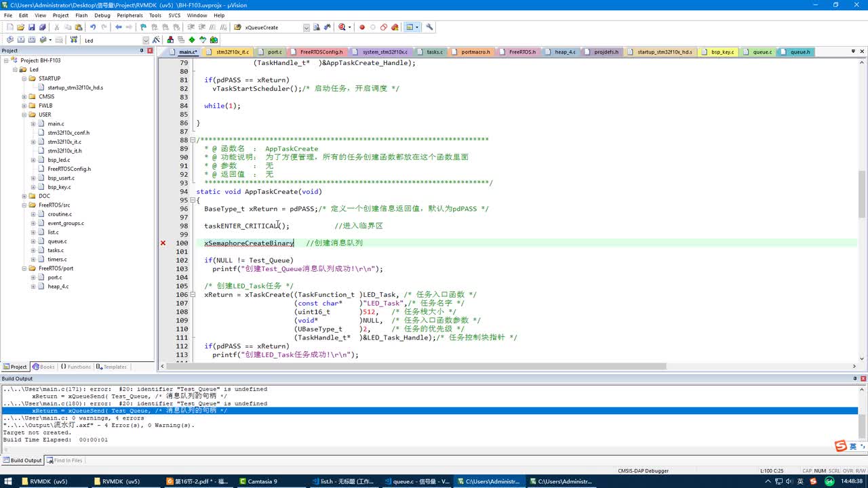
Task: Collapse the USER group
Action: click(x=24, y=115)
